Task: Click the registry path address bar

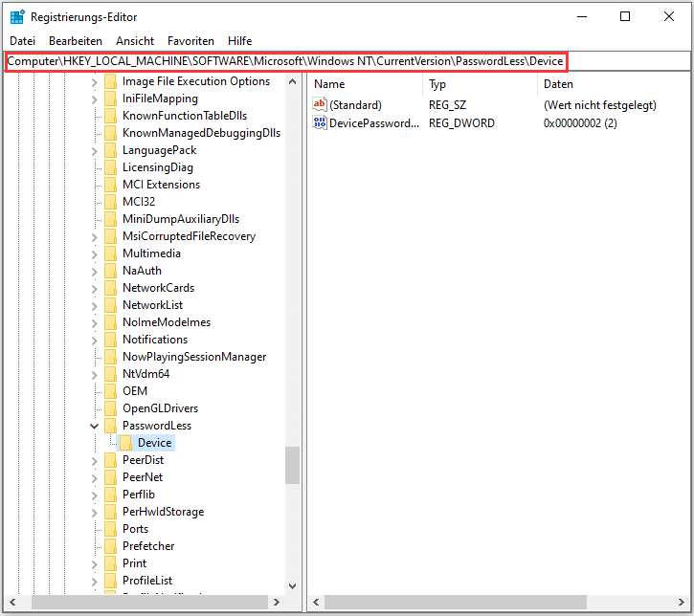Action: click(x=287, y=61)
